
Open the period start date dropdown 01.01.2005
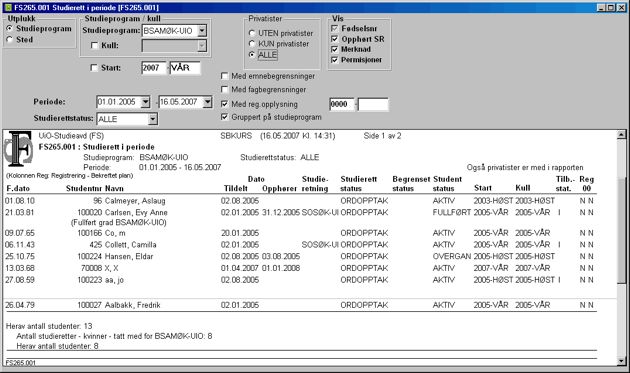[x=145, y=102]
